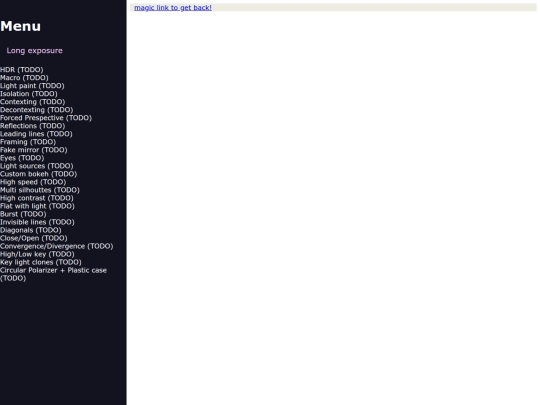
Task: Choose Light sources (TODO)
Action: (x=37, y=166)
